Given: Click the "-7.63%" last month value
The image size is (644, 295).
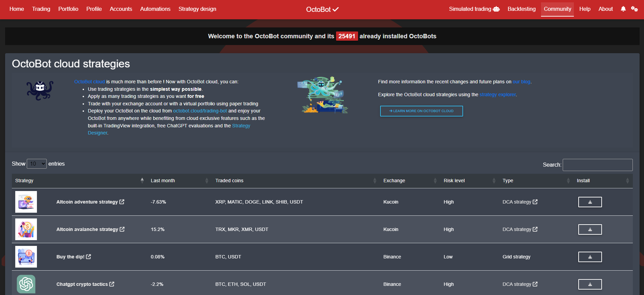Looking at the screenshot, I should click(158, 202).
